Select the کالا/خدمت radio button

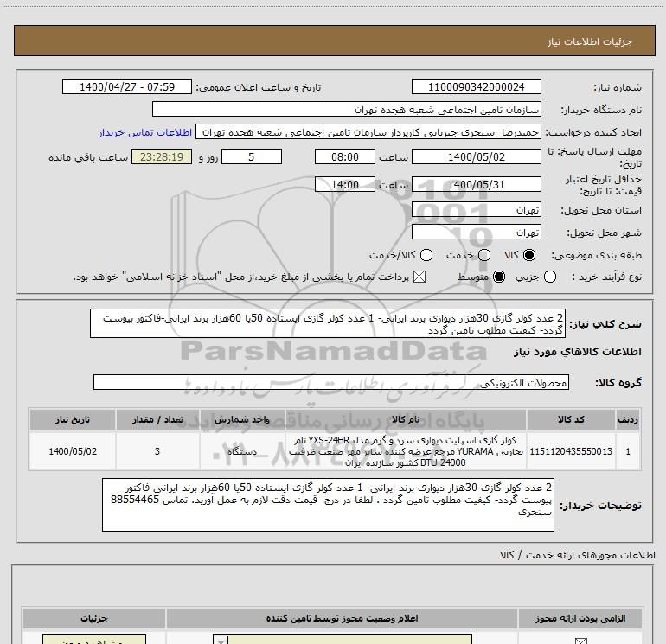pos(426,255)
